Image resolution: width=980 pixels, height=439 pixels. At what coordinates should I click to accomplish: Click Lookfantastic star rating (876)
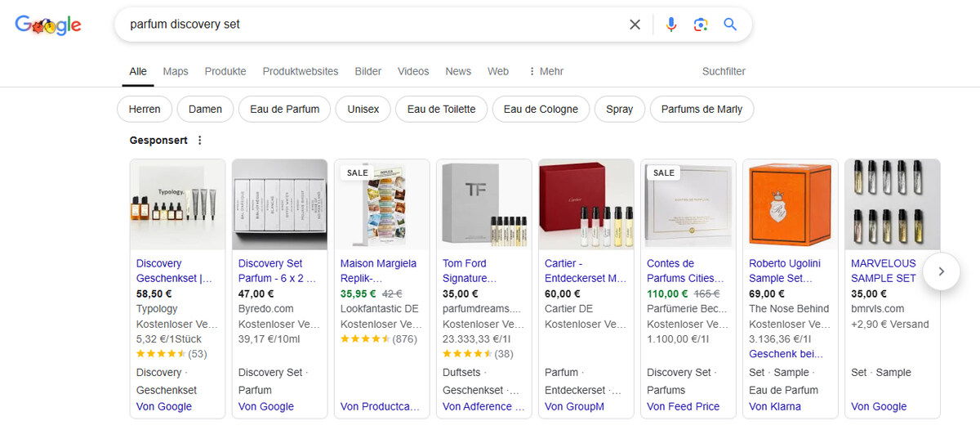click(378, 338)
